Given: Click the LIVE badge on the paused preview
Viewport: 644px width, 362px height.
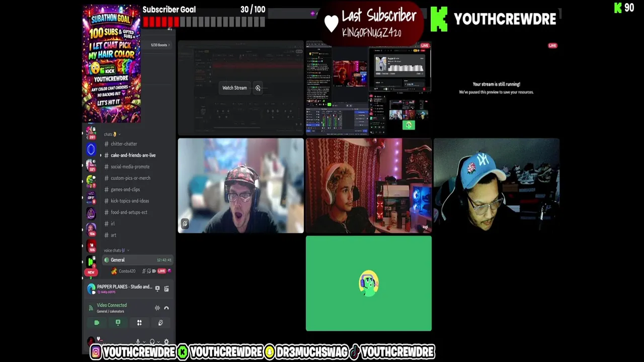Looking at the screenshot, I should click(x=552, y=46).
